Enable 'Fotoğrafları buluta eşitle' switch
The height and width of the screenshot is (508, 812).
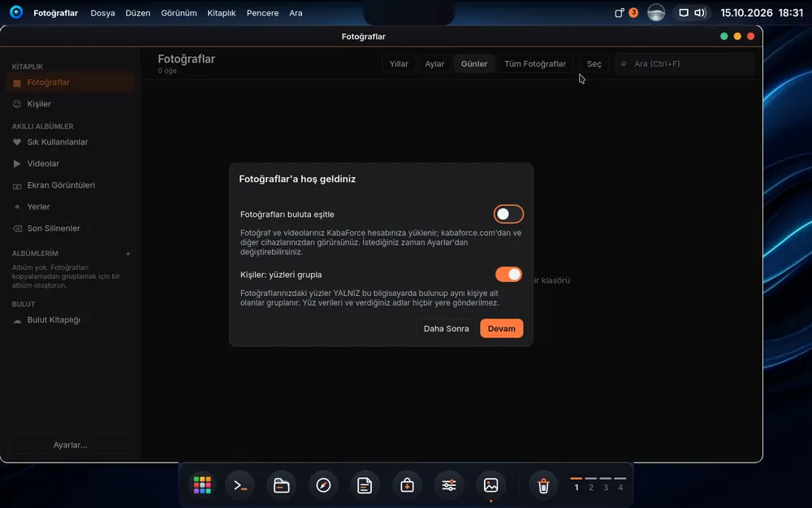508,214
